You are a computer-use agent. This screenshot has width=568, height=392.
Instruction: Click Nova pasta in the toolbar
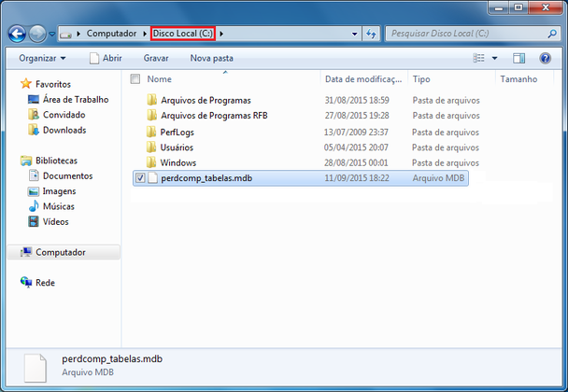(x=211, y=58)
